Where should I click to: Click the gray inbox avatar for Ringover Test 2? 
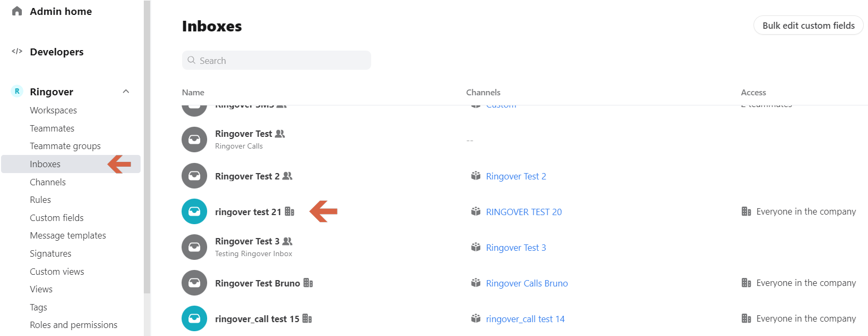point(194,176)
